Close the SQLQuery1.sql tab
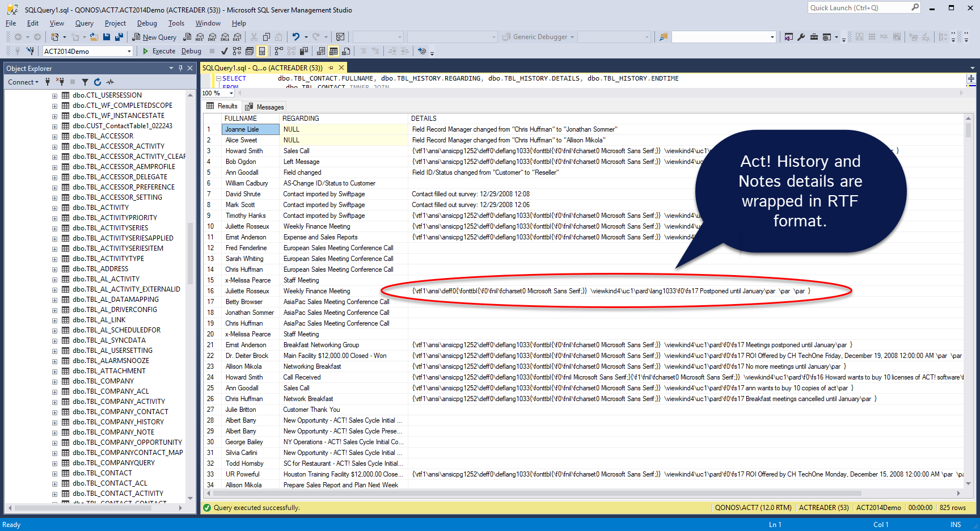 (341, 68)
